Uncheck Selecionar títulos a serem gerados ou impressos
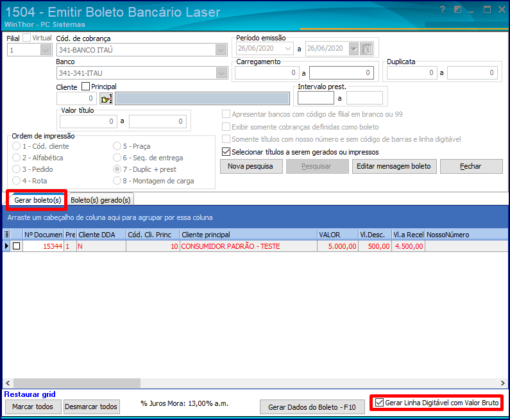The image size is (510, 420). click(x=226, y=152)
